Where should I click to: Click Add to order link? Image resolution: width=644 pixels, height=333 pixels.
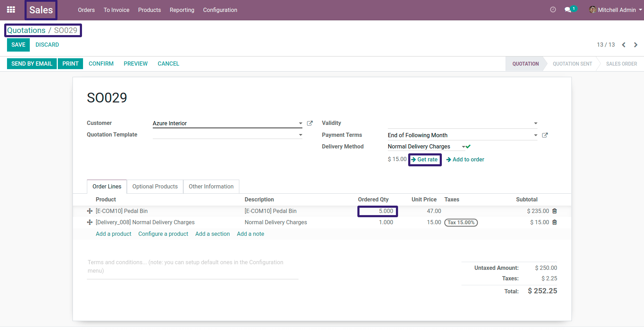click(465, 159)
